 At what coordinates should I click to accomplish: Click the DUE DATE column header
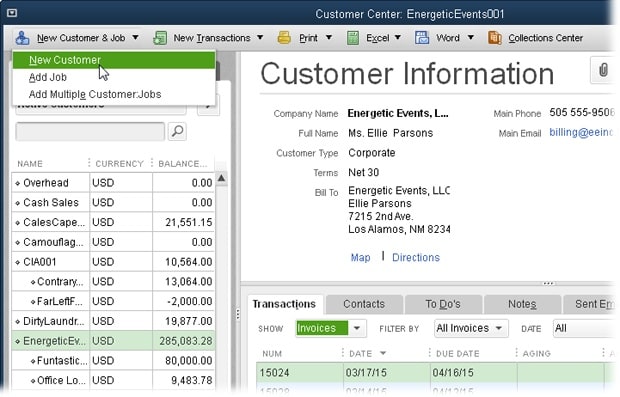pyautogui.click(x=457, y=354)
